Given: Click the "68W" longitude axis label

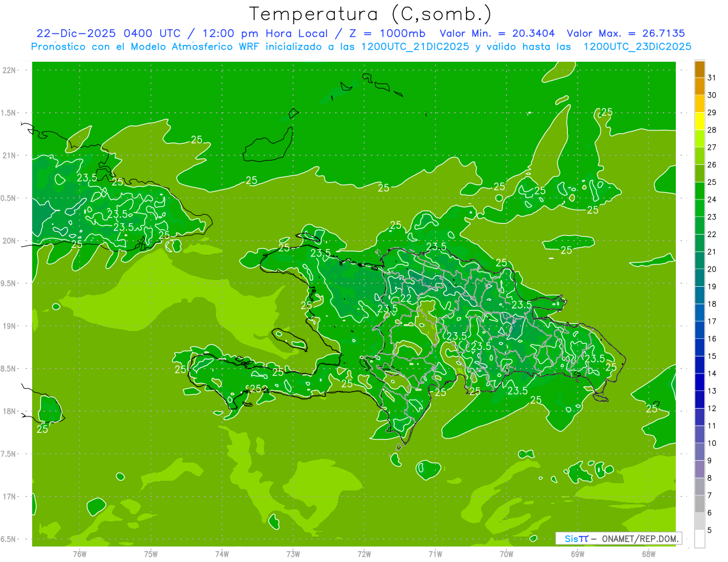Looking at the screenshot, I should (x=649, y=554).
